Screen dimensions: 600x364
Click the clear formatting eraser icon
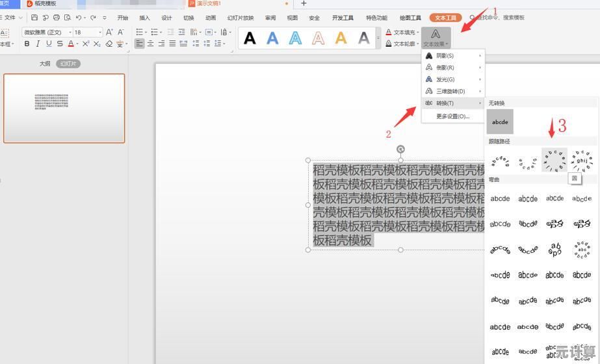pyautogui.click(x=109, y=44)
